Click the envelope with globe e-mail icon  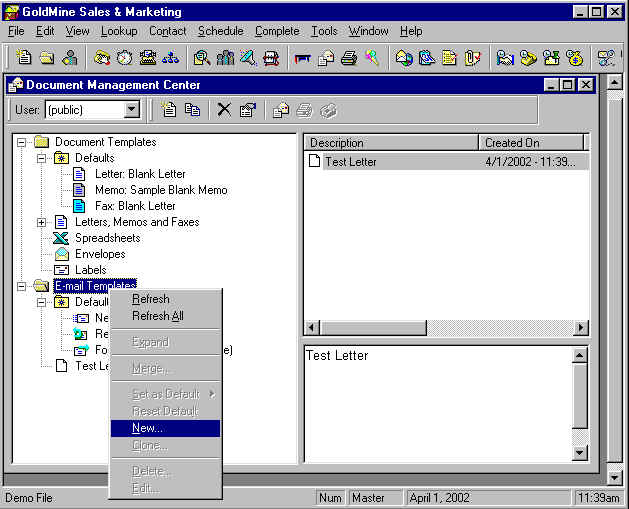click(404, 58)
